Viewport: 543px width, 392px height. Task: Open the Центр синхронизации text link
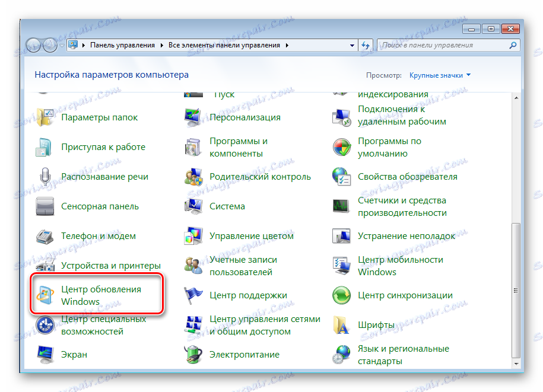pos(405,295)
